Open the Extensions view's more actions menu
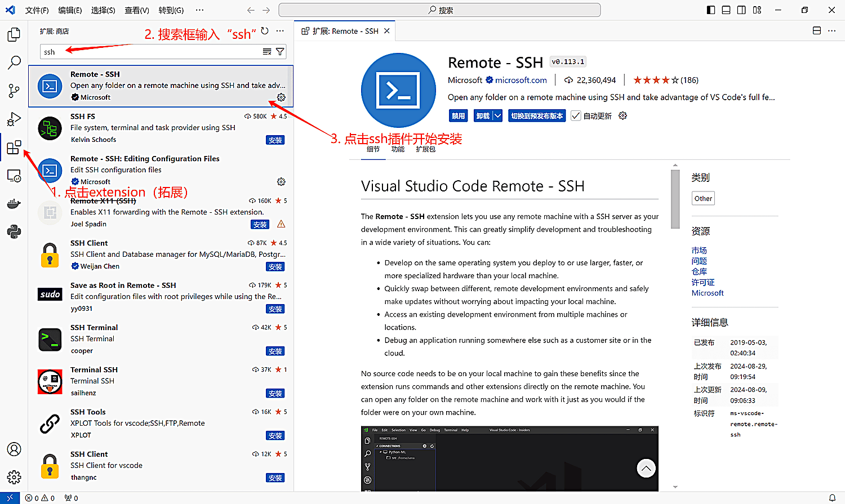845x504 pixels. pos(281,31)
